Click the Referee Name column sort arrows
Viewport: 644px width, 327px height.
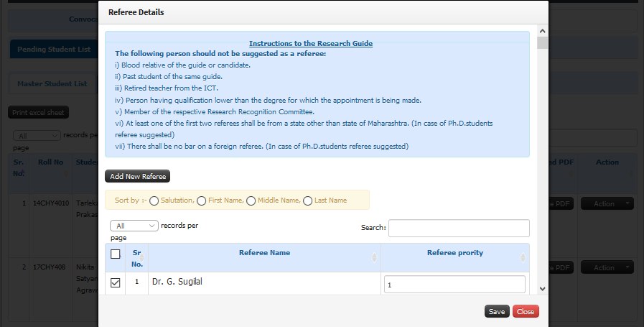point(374,257)
